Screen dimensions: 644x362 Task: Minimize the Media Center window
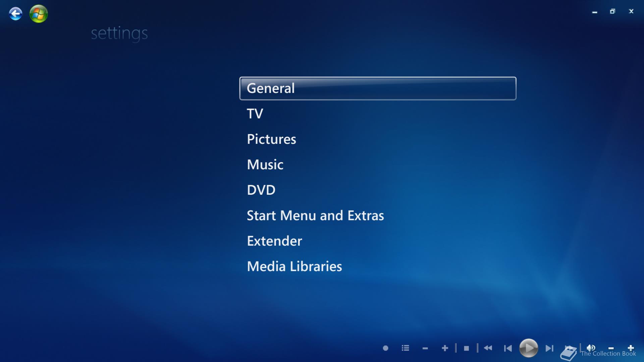point(595,12)
